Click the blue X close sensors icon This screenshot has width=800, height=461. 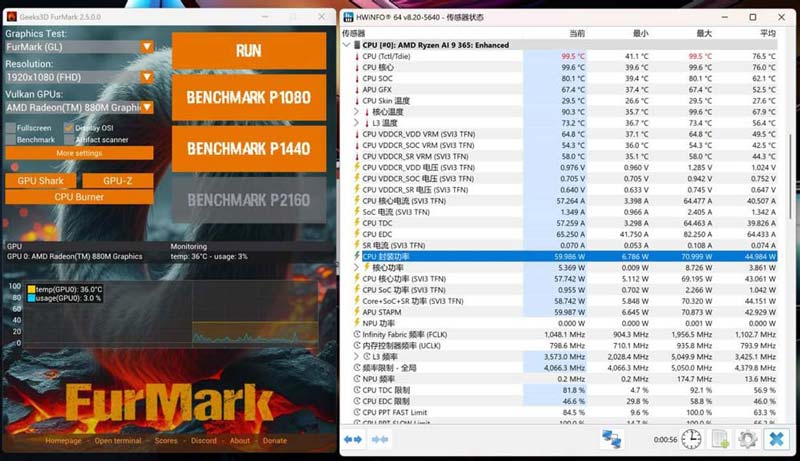point(777,439)
